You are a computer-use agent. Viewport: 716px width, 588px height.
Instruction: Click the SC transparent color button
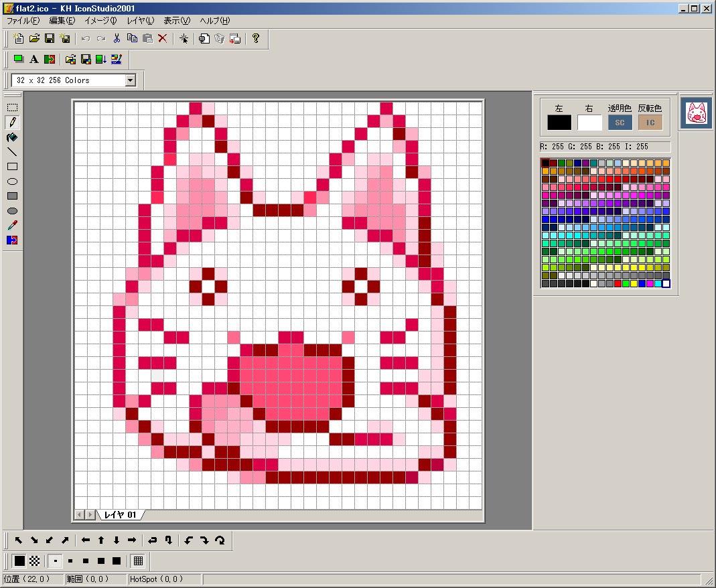pyautogui.click(x=620, y=123)
